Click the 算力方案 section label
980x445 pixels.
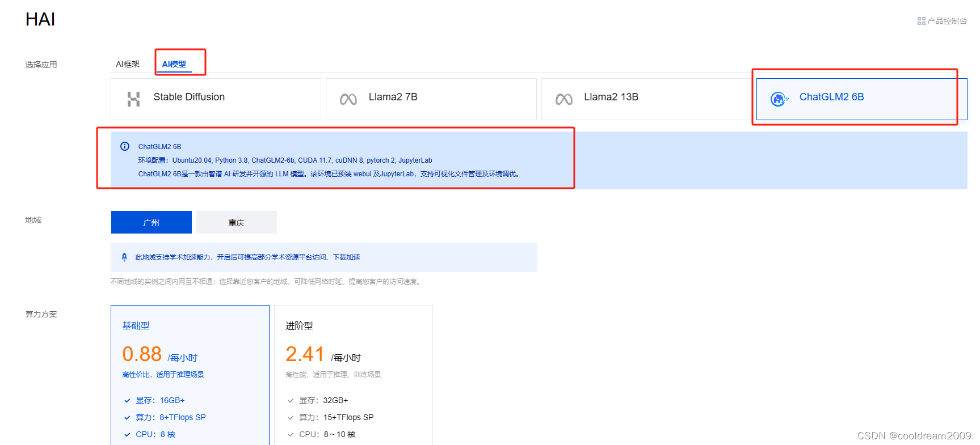(x=41, y=314)
